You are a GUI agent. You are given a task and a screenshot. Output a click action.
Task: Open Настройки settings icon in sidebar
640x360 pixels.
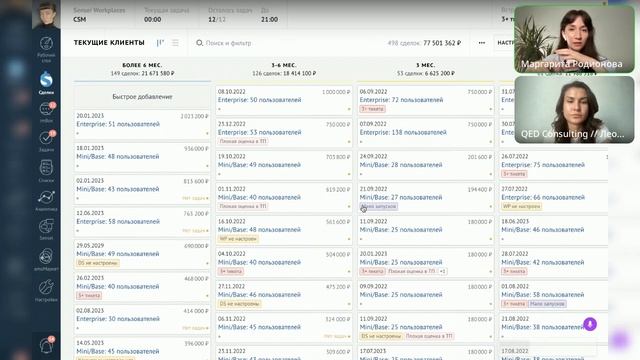(x=46, y=290)
